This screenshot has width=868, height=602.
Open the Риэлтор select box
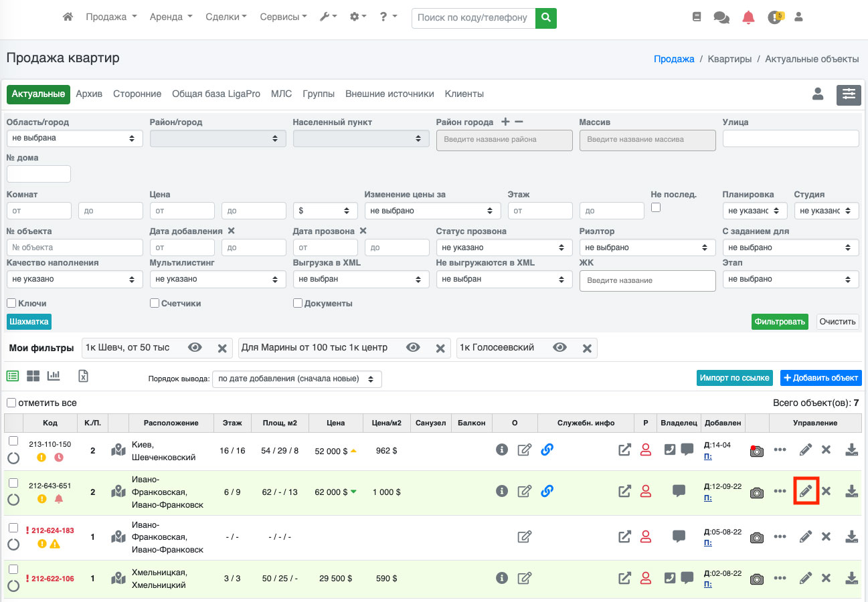(647, 247)
